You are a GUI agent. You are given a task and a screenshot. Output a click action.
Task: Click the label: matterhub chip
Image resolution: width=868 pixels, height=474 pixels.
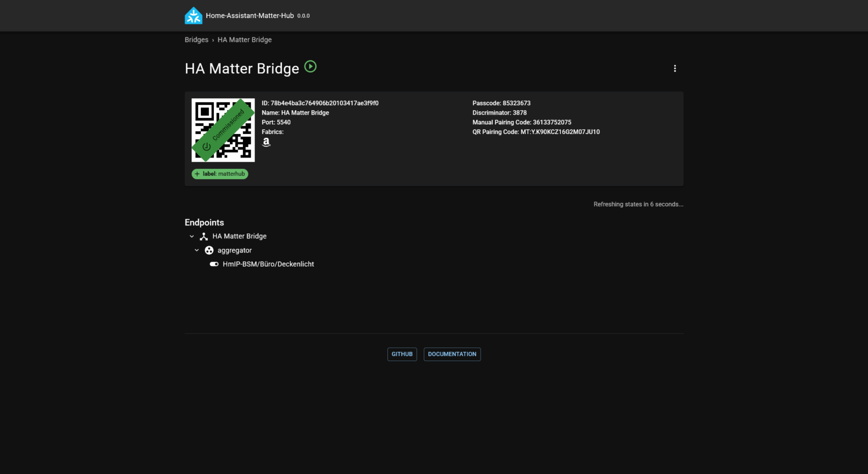[x=220, y=174]
